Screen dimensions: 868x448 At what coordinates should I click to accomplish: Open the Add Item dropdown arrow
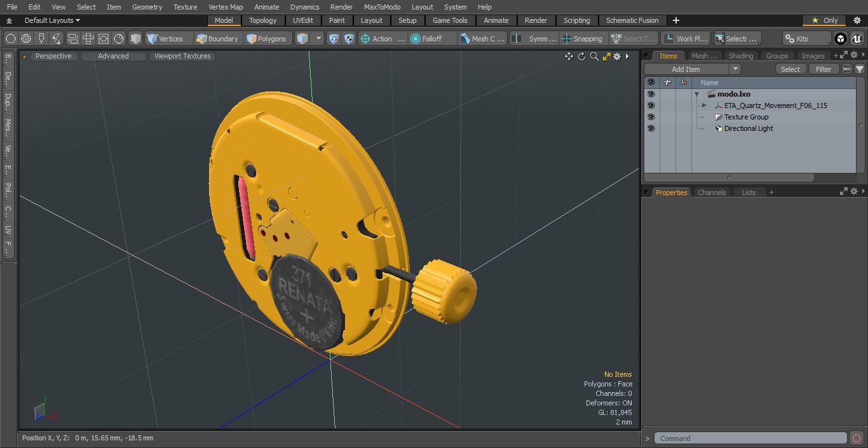735,69
